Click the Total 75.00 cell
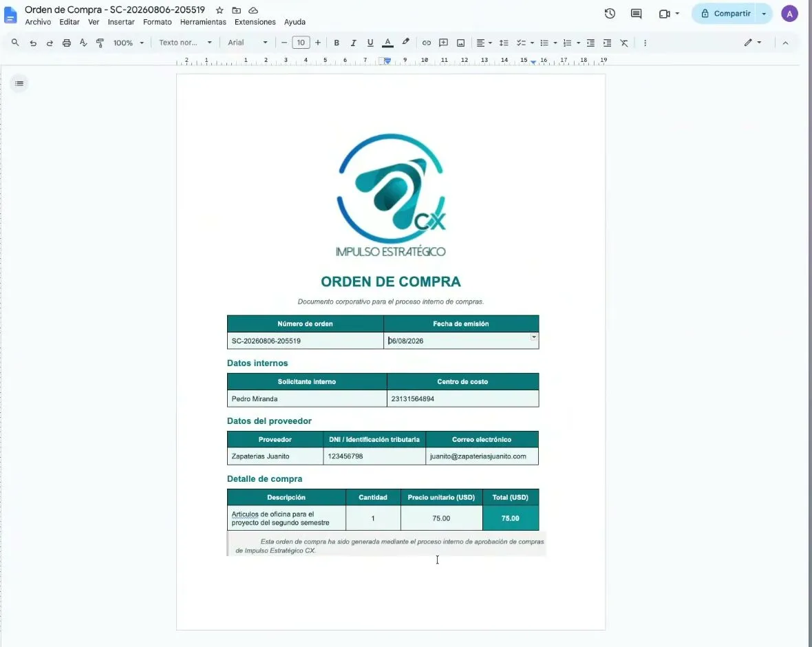 click(x=510, y=518)
